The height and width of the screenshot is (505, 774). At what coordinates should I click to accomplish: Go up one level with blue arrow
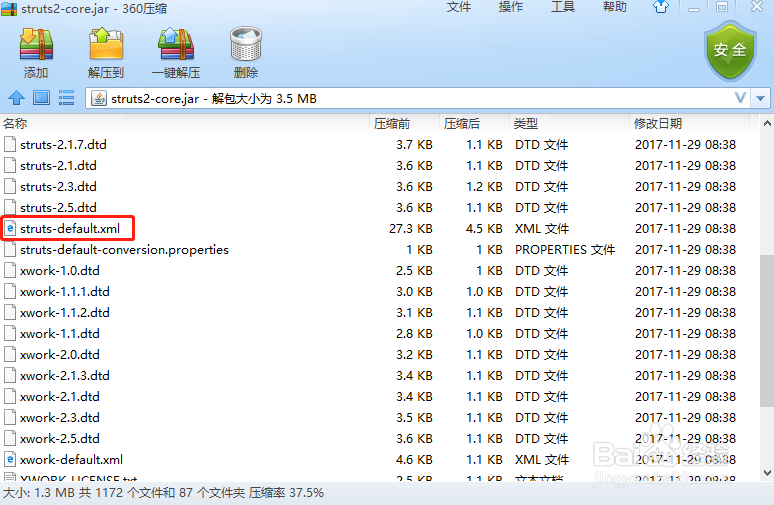click(16, 98)
